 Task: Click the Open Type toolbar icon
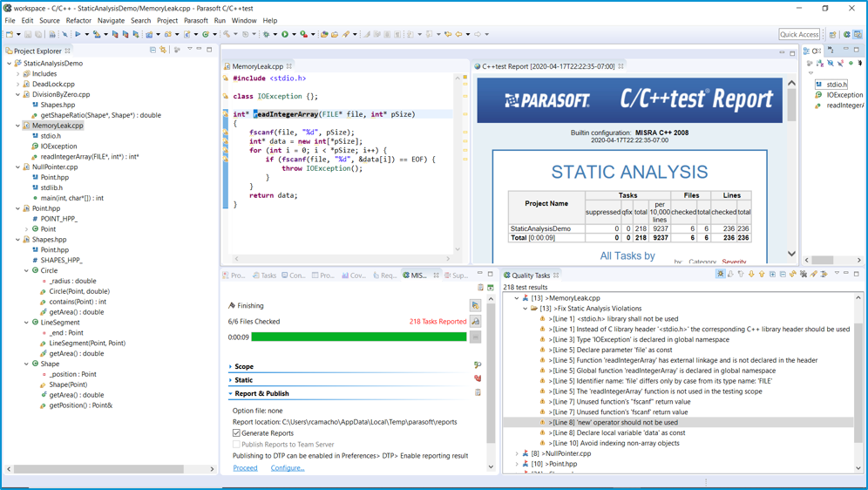324,34
